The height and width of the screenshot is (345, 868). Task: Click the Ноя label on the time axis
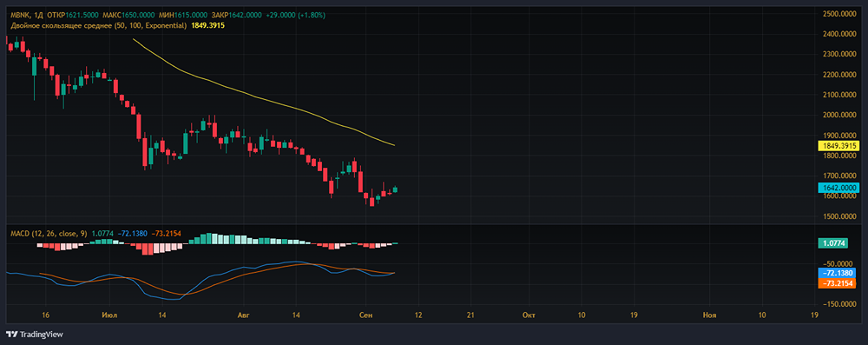(709, 315)
